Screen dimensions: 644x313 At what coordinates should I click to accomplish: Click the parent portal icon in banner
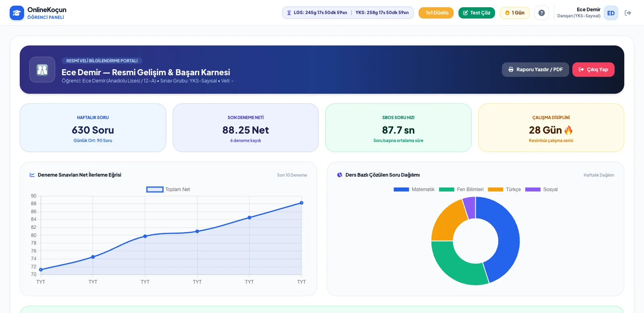42,70
